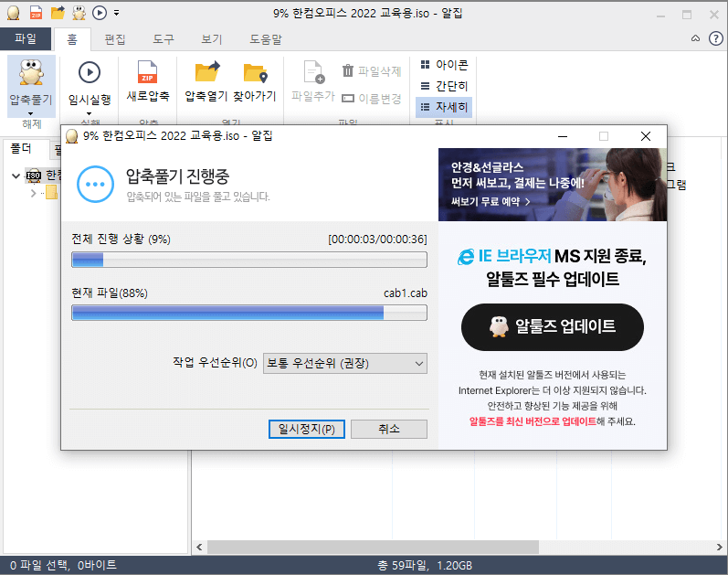This screenshot has width=728, height=575.
Task: Expand the 압축풀기 dropdown arrow
Action: coord(31,114)
